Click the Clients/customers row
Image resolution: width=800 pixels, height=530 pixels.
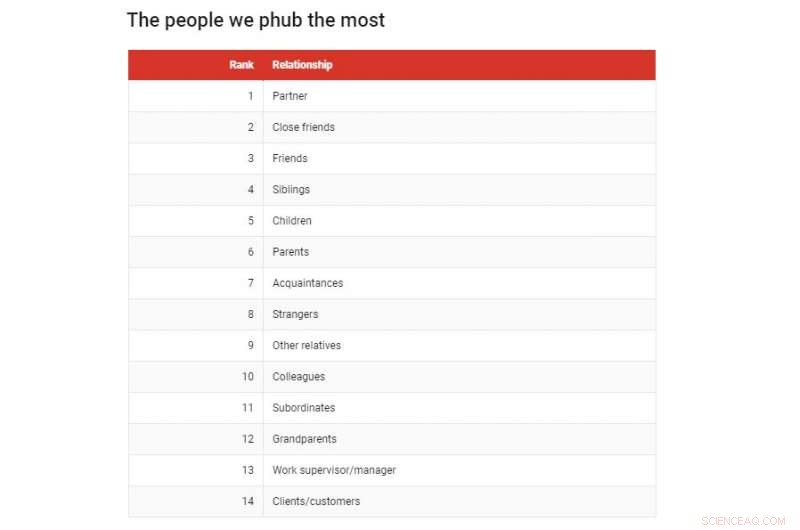316,501
